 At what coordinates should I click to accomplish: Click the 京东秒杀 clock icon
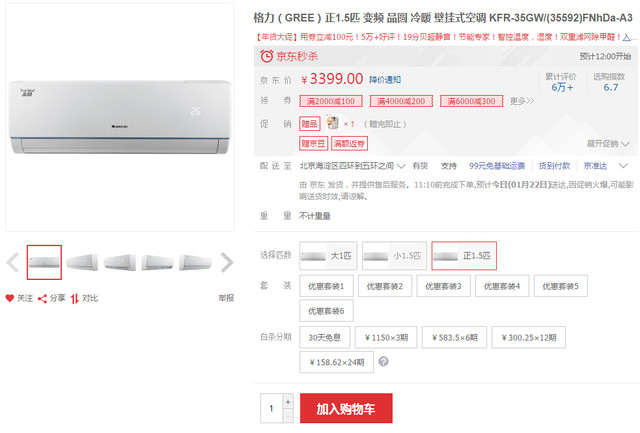(267, 57)
